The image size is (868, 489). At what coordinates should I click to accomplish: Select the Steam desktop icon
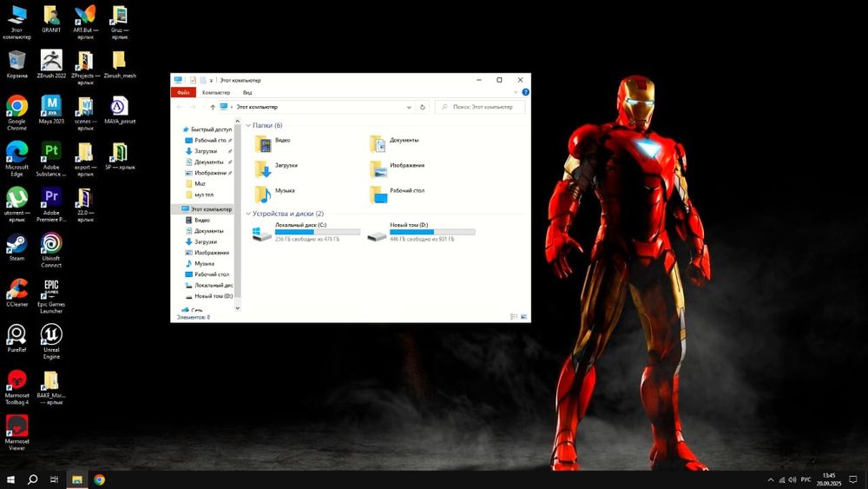click(x=16, y=247)
